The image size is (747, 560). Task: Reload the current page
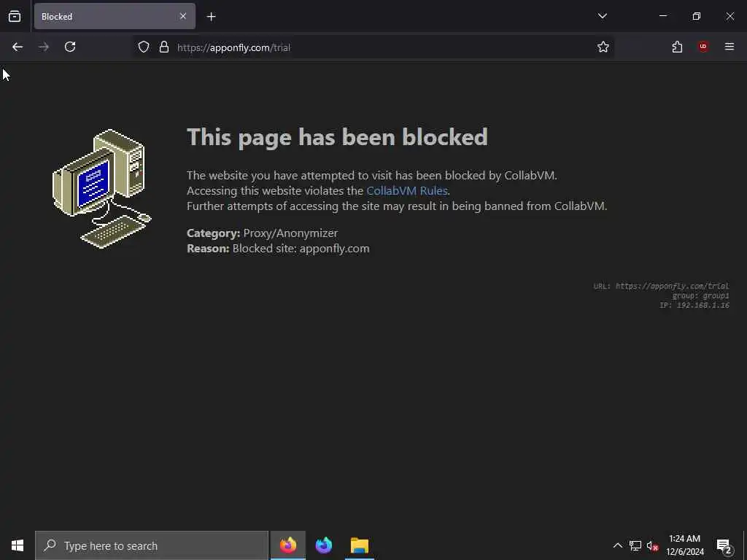click(70, 47)
